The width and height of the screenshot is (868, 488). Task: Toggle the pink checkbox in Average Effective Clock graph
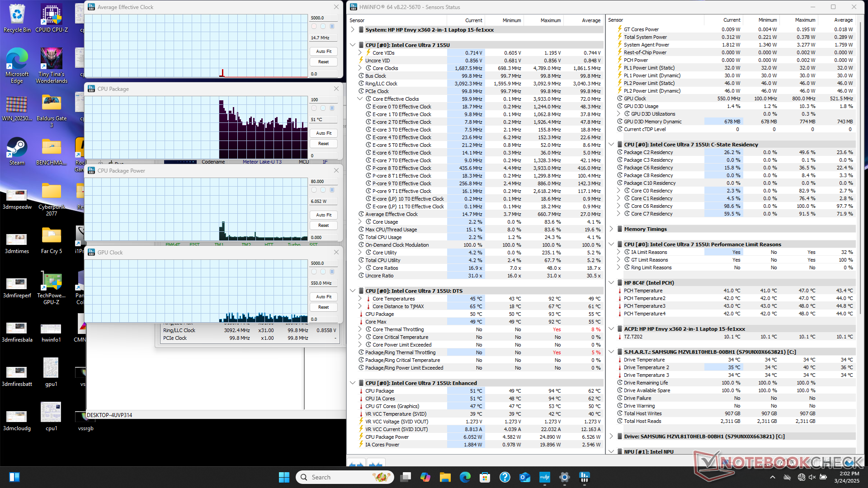(314, 27)
